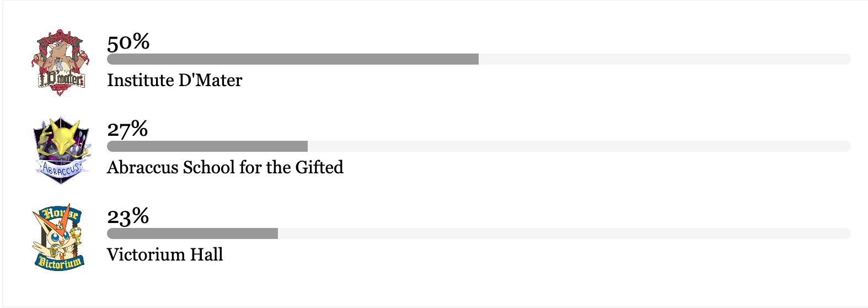
Task: Select the Institute D'Mater option label
Action: [x=174, y=81]
